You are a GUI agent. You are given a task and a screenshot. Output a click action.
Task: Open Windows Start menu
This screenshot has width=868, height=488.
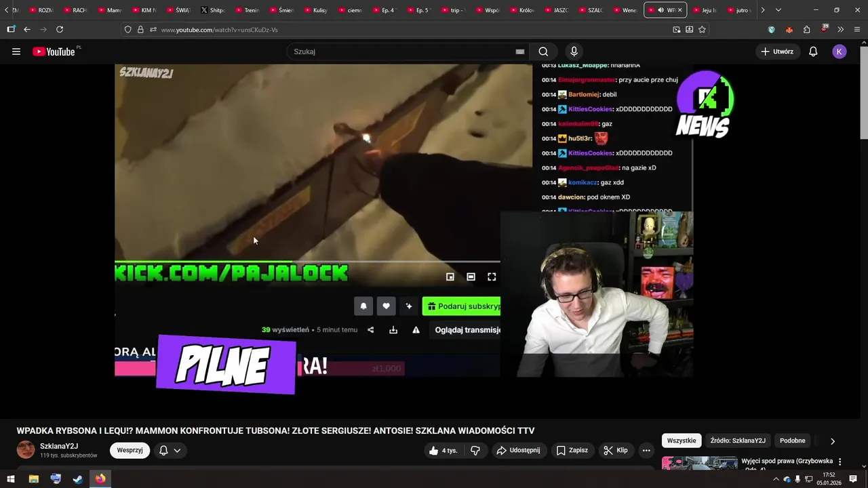pyautogui.click(x=11, y=479)
